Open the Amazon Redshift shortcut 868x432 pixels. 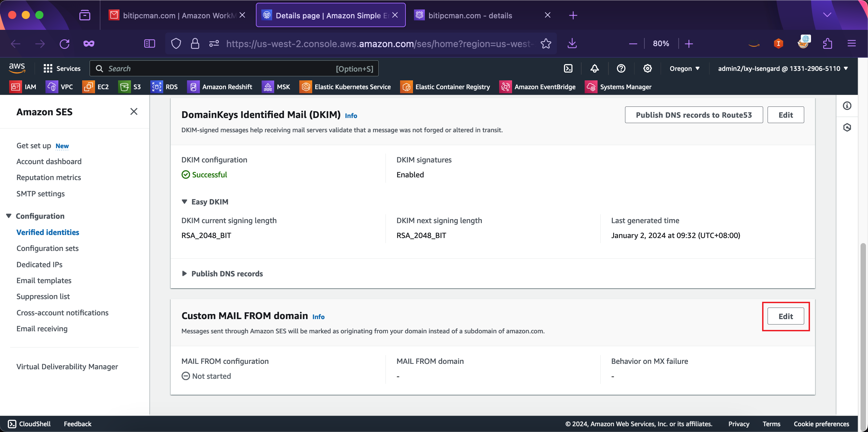click(x=220, y=87)
